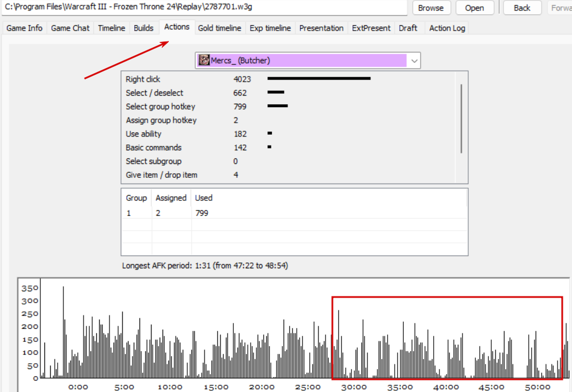Select the Use ability row
Image resolution: width=572 pixels, height=392 pixels.
pyautogui.click(x=288, y=134)
